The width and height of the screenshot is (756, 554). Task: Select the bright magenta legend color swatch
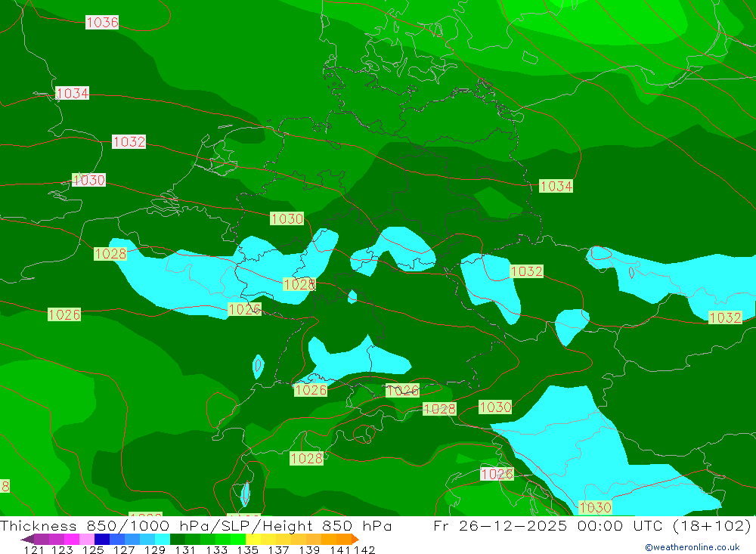point(71,539)
